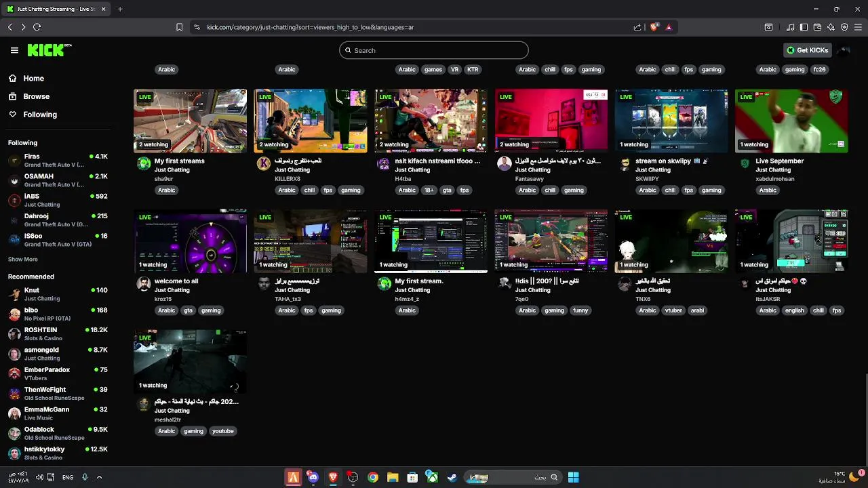
Task: Show hidden system tray icons
Action: [99, 477]
